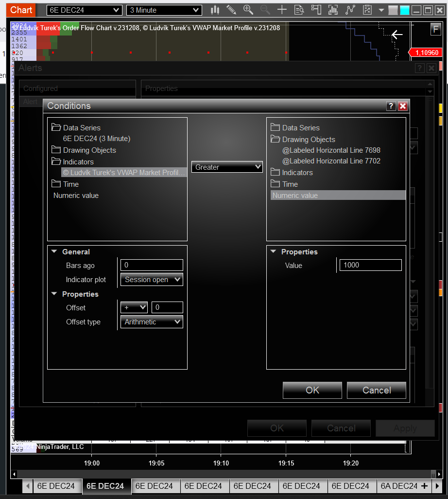This screenshot has height=499, width=448.
Task: Click the bold active 6E DEC24 tab
Action: pos(105,486)
